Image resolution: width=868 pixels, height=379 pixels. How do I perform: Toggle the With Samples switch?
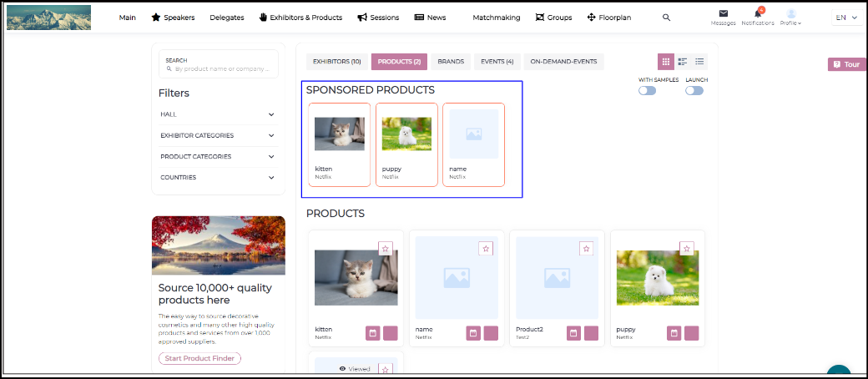[x=647, y=90]
